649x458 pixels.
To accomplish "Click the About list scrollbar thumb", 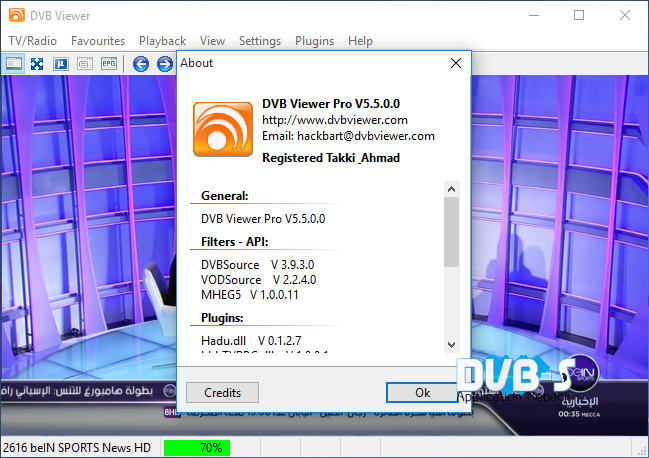I will (452, 232).
